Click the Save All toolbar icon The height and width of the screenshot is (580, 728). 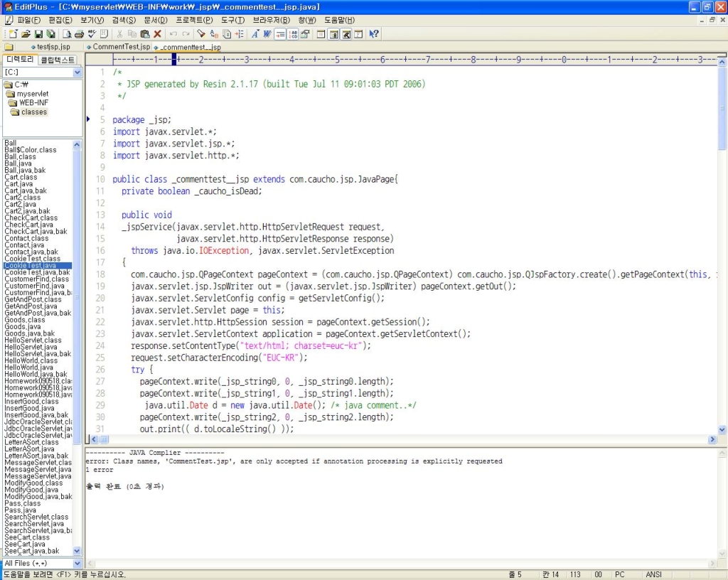point(51,34)
